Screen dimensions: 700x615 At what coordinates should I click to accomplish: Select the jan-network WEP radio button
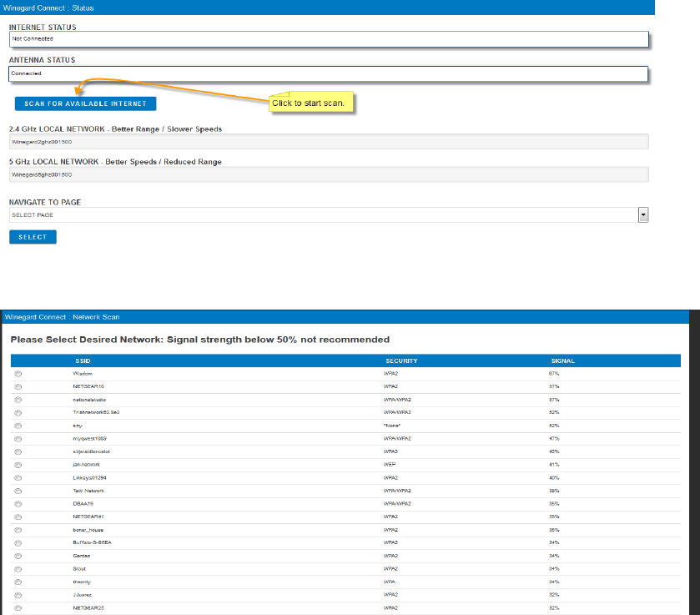(x=18, y=465)
